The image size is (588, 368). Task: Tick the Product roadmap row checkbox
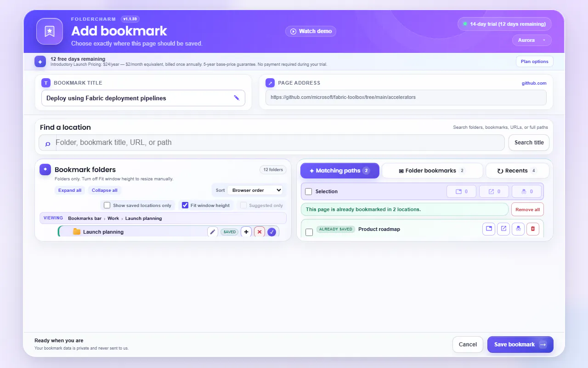[x=309, y=232]
